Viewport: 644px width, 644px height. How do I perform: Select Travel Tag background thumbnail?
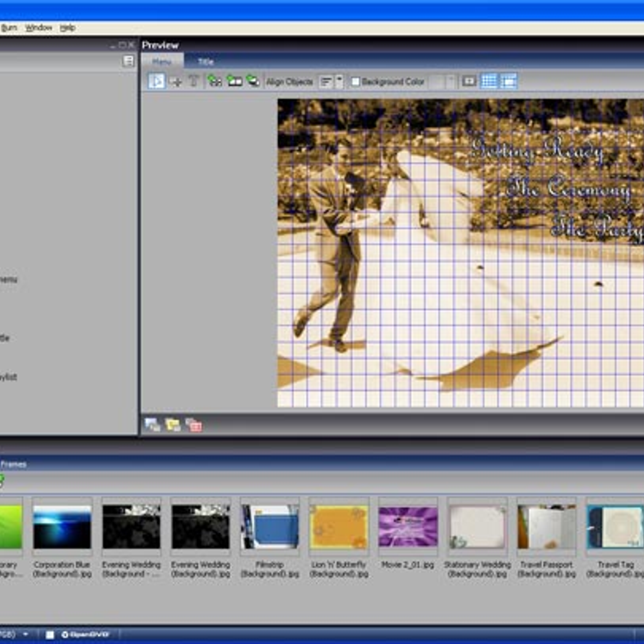(x=615, y=526)
